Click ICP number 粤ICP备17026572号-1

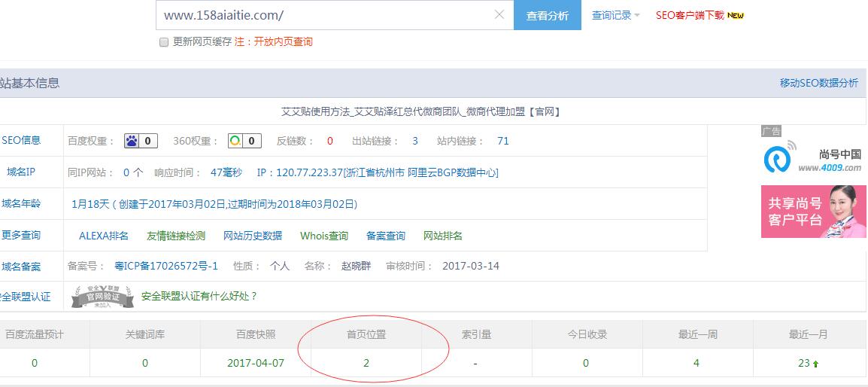(x=166, y=266)
